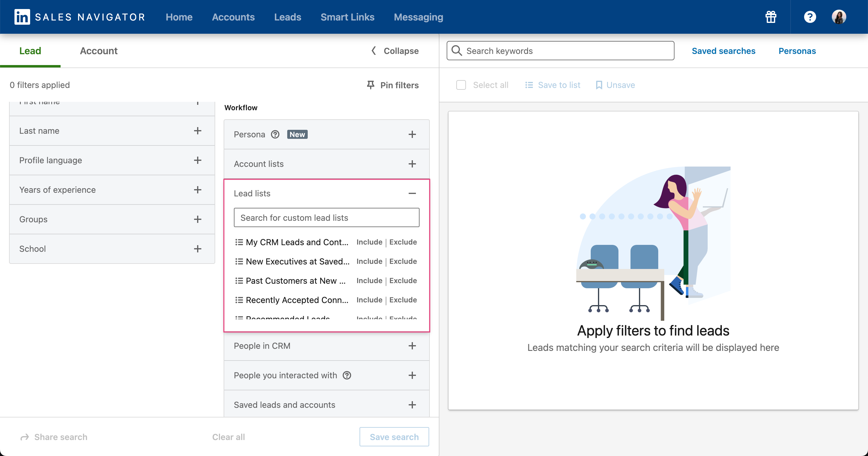Include New Executives at Saved list
868x456 pixels.
(x=369, y=261)
